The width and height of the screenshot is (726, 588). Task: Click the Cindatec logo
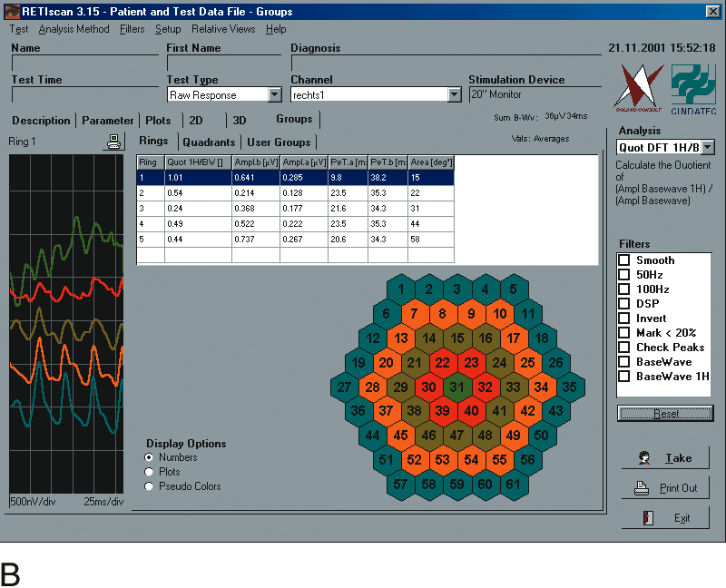click(x=693, y=89)
